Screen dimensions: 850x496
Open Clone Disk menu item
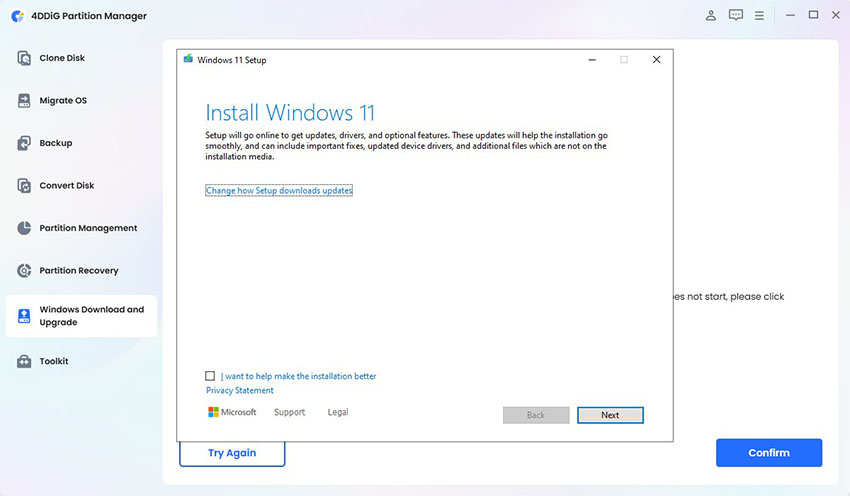coord(62,58)
